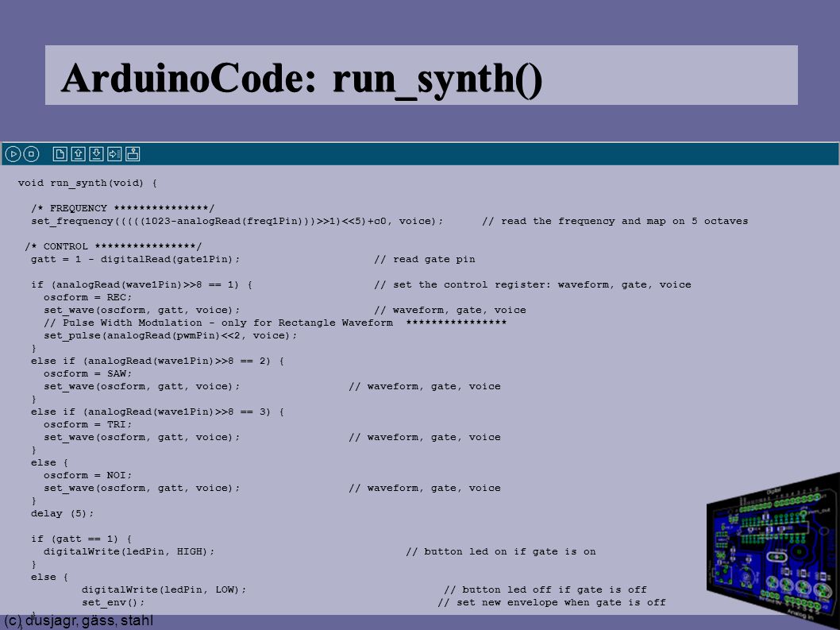Click the set_wave line below "oscform = NOI;"
This screenshot has width=840, height=630.
(x=142, y=488)
